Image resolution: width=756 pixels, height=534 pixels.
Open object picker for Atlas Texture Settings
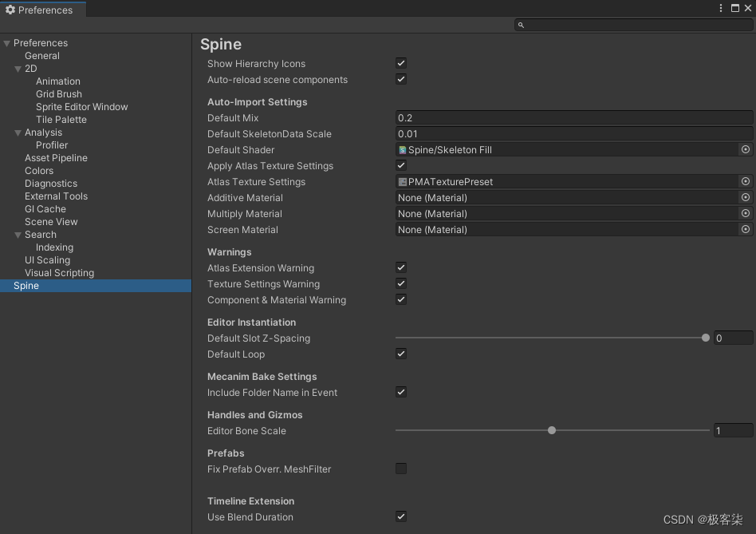point(746,182)
